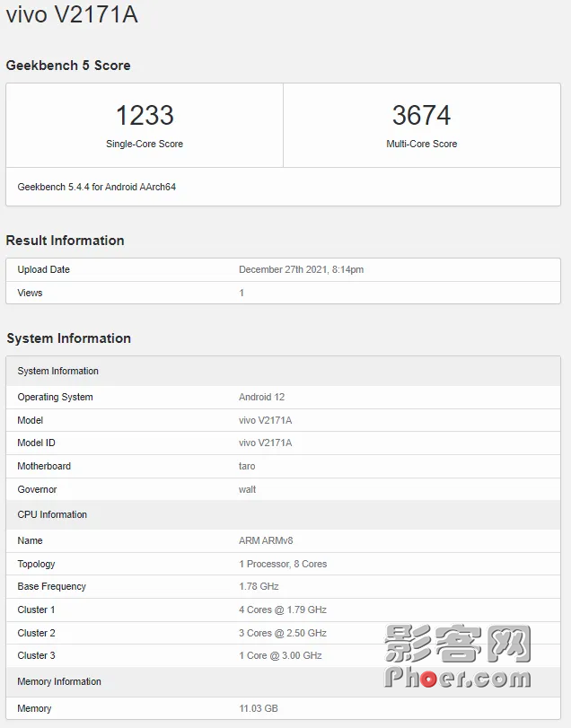Image resolution: width=571 pixels, height=728 pixels.
Task: Click the large 'System Information' section heading
Action: point(69,338)
